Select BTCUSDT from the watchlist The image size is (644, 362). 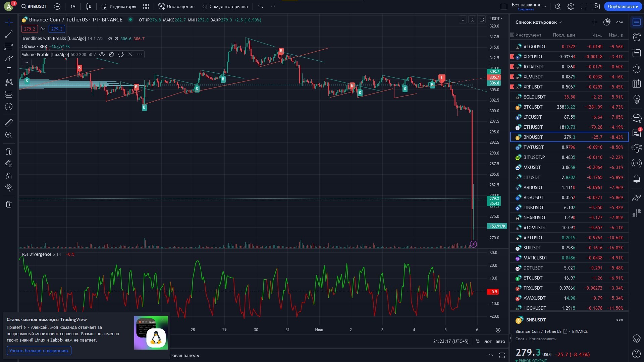click(533, 107)
